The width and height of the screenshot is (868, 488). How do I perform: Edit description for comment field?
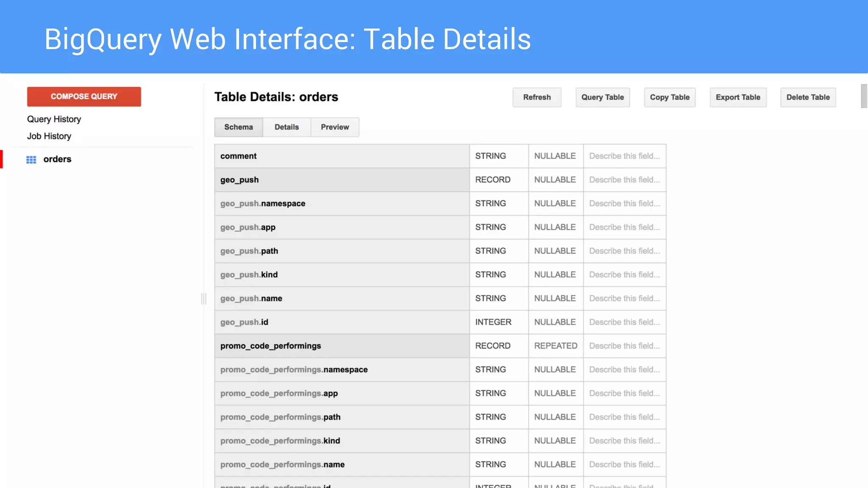click(x=625, y=156)
